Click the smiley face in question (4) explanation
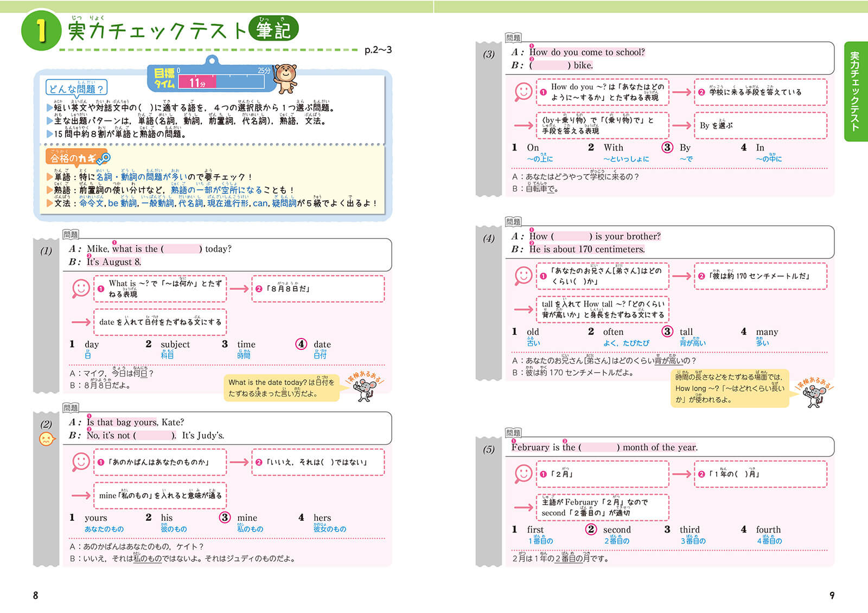868x613 pixels. point(524,276)
